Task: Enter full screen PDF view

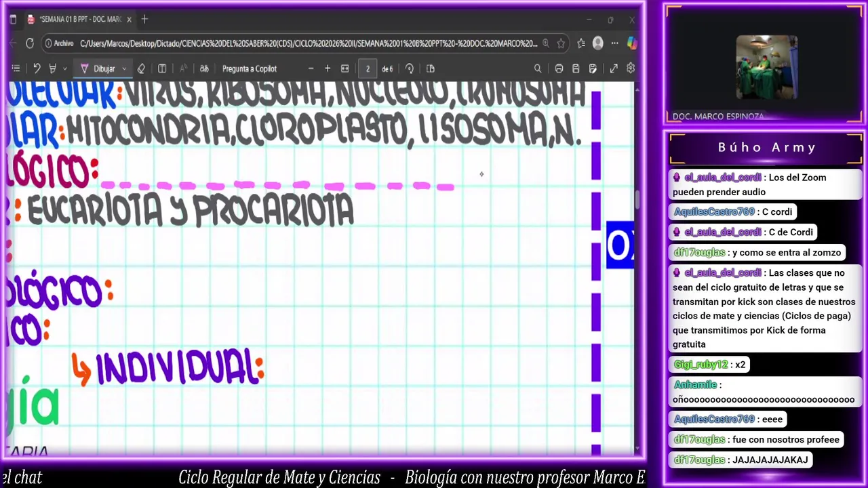Action: point(614,68)
